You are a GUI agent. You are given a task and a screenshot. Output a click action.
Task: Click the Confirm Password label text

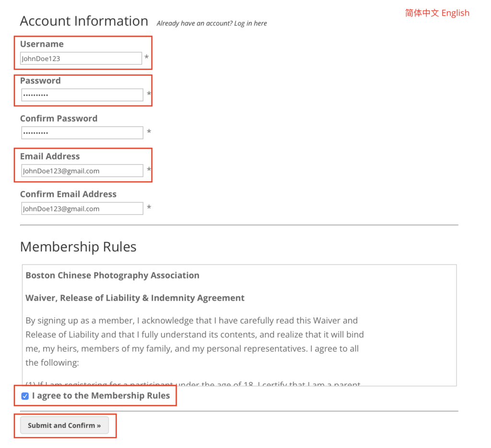click(x=58, y=118)
